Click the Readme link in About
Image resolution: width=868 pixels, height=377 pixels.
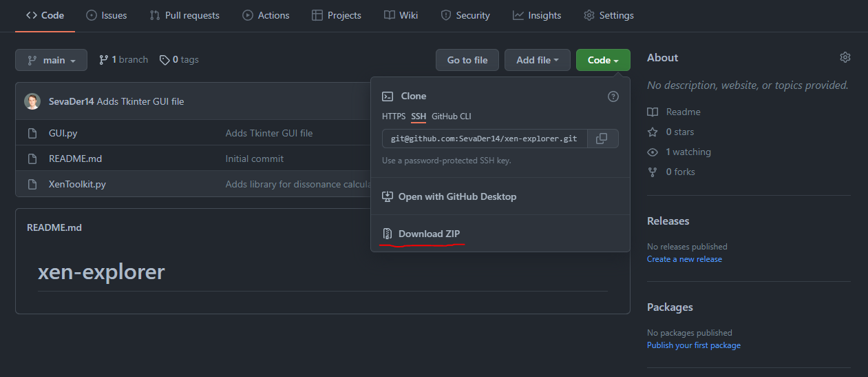[x=683, y=112]
